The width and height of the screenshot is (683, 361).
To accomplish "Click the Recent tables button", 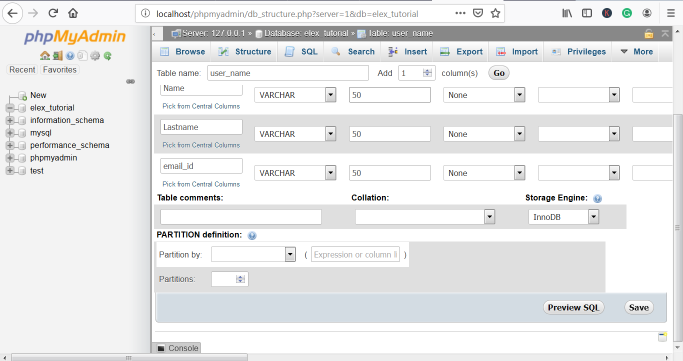I will pyautogui.click(x=22, y=70).
